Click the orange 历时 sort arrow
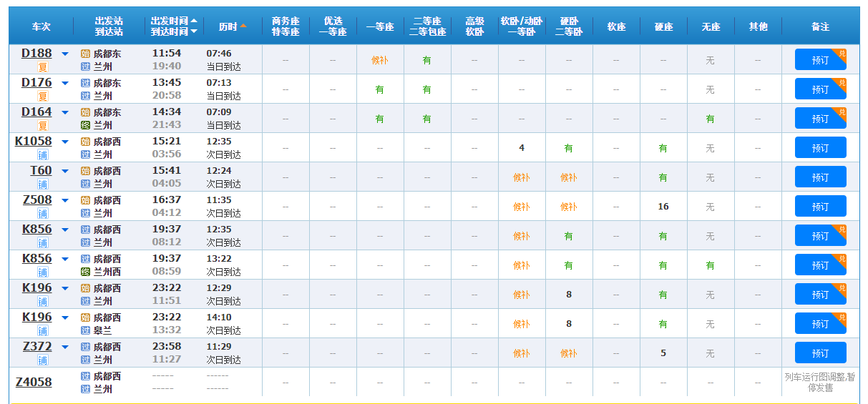The width and height of the screenshot is (868, 404). [x=243, y=26]
